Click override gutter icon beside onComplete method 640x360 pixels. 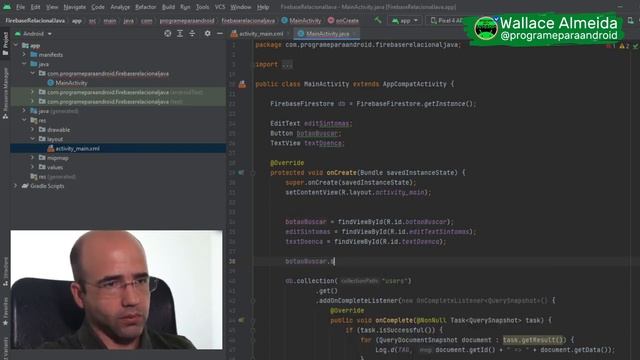point(241,320)
